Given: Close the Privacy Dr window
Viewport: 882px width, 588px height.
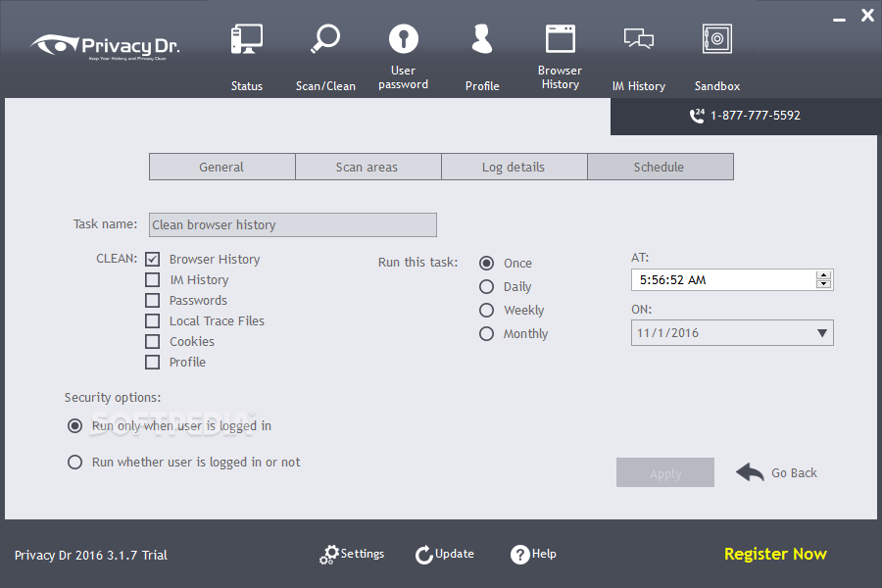Looking at the screenshot, I should [867, 16].
